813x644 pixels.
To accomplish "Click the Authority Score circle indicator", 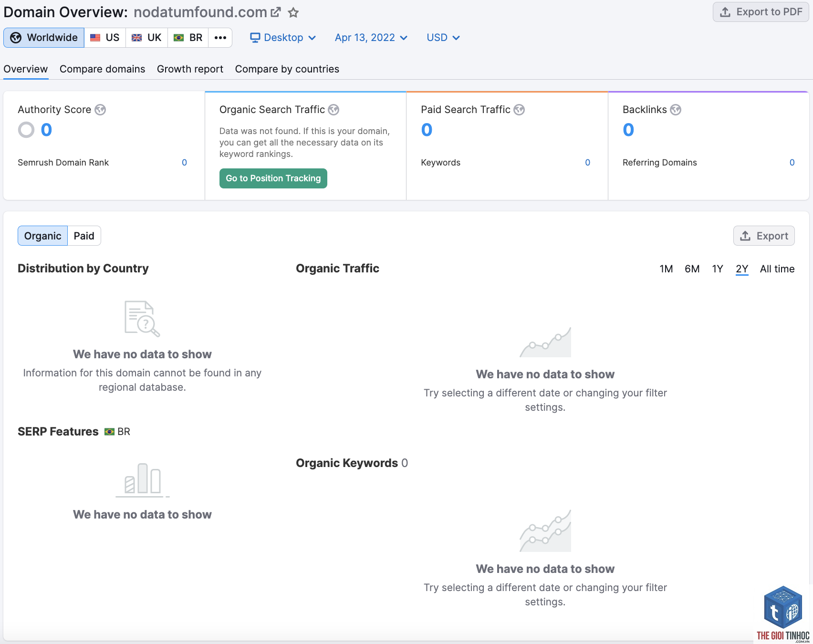I will pyautogui.click(x=26, y=130).
